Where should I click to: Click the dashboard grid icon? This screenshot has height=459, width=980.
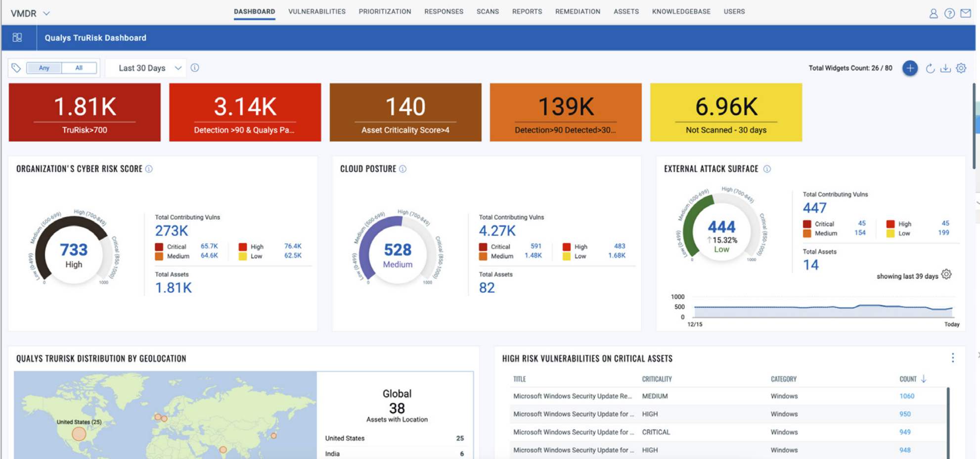pyautogui.click(x=17, y=38)
